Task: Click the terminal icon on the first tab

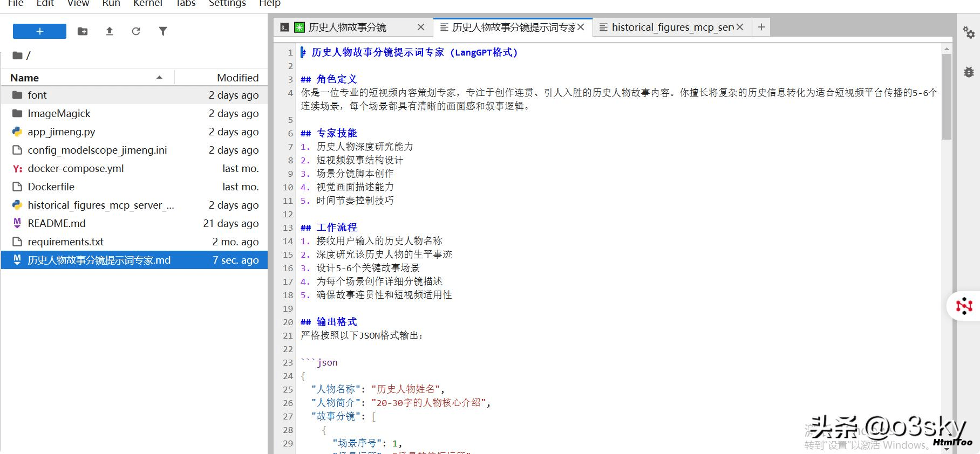Action: click(x=284, y=27)
